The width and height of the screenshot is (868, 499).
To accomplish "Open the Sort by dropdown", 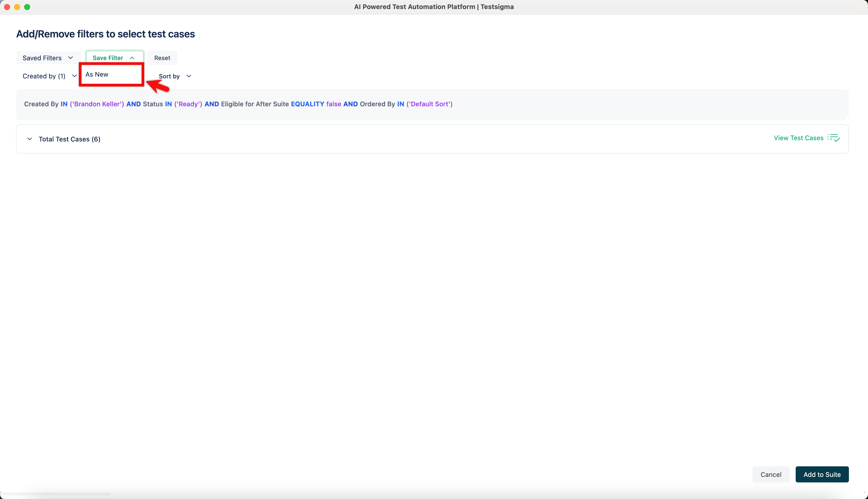I will point(175,76).
